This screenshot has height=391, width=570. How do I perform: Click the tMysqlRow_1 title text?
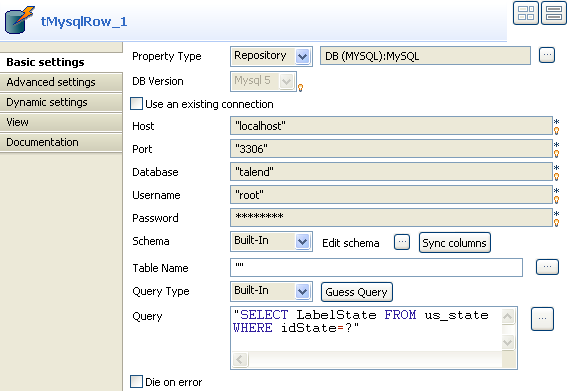(84, 22)
